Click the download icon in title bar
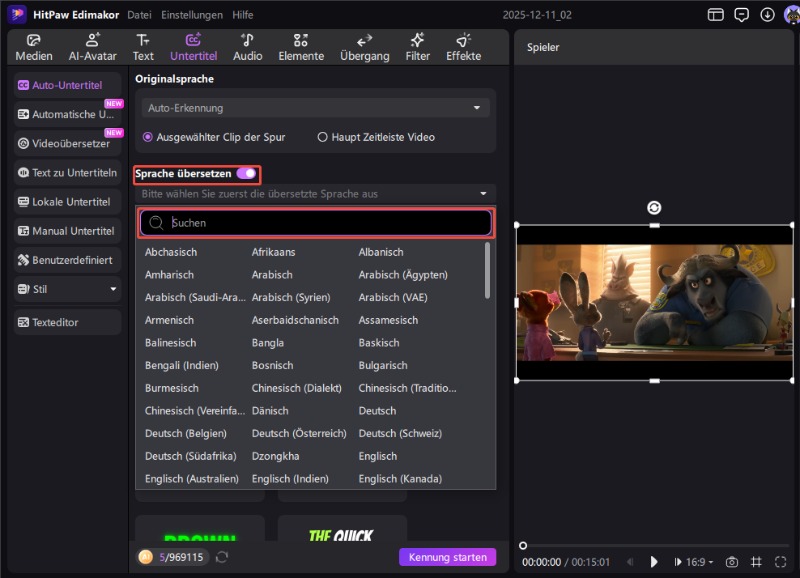 767,14
